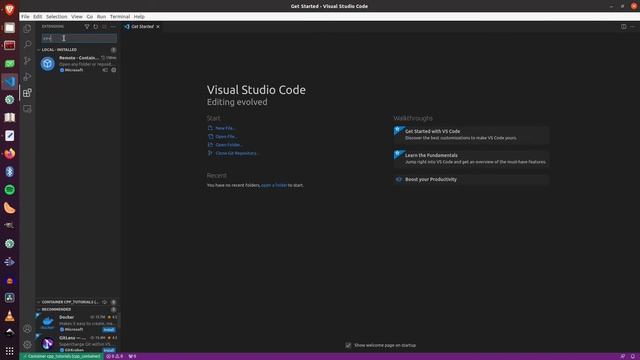This screenshot has height=360, width=640.
Task: Open VLC from the Ubuntu dock
Action: [x=9, y=316]
